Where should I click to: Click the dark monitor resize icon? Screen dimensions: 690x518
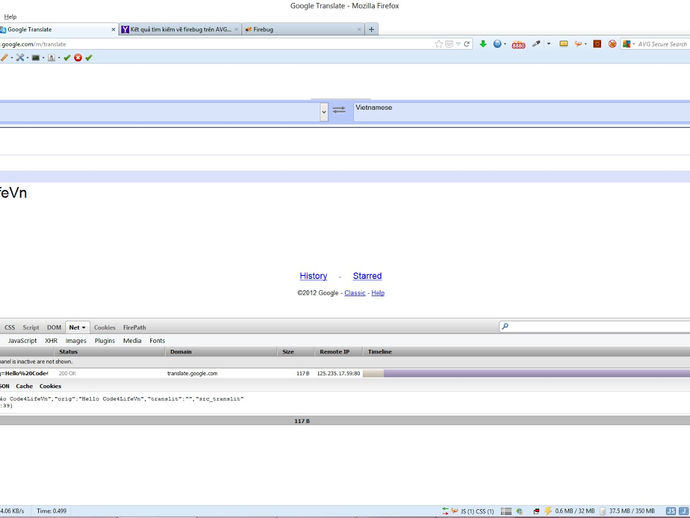[x=36, y=58]
